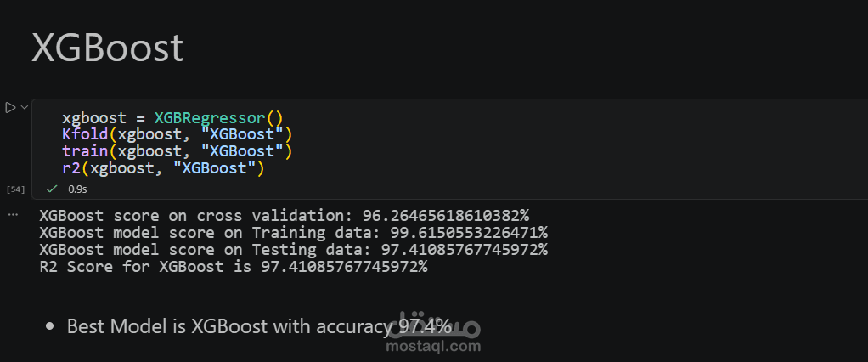Click the Arabic mostaql logo watermark

click(433, 327)
